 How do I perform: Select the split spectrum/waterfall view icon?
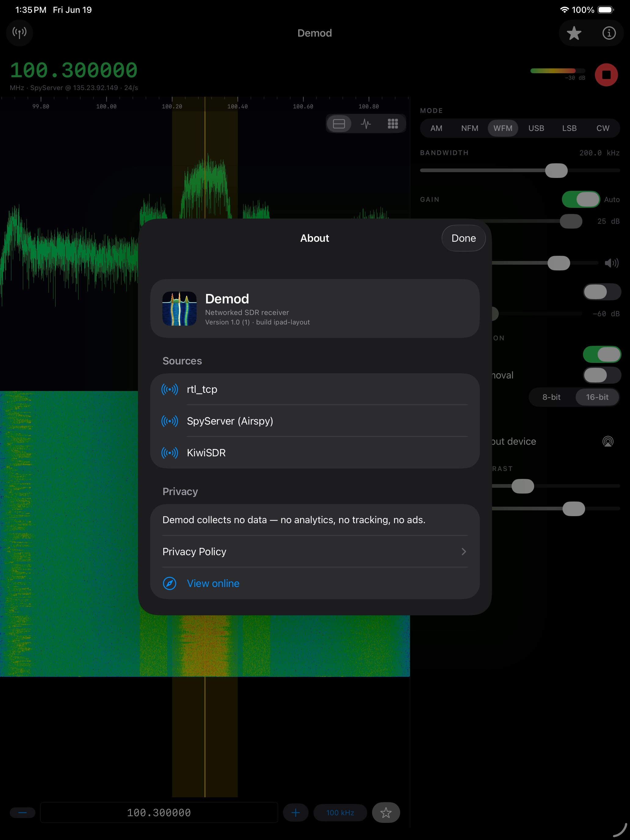coord(339,124)
